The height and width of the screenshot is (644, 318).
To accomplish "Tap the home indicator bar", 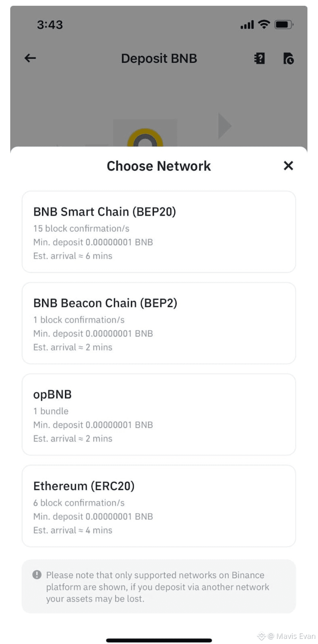I will click(x=159, y=640).
